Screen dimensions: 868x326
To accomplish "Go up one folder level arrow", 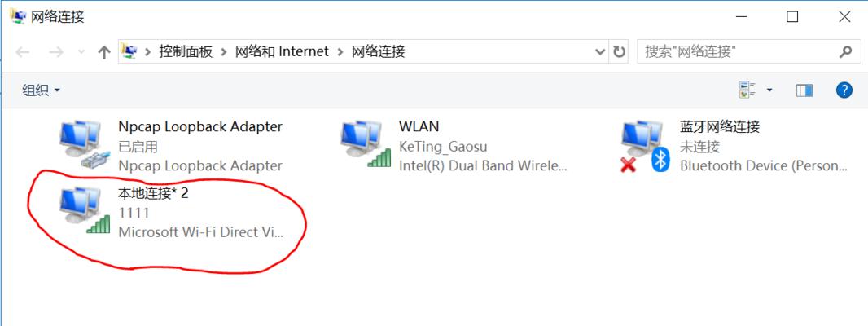I will [104, 52].
